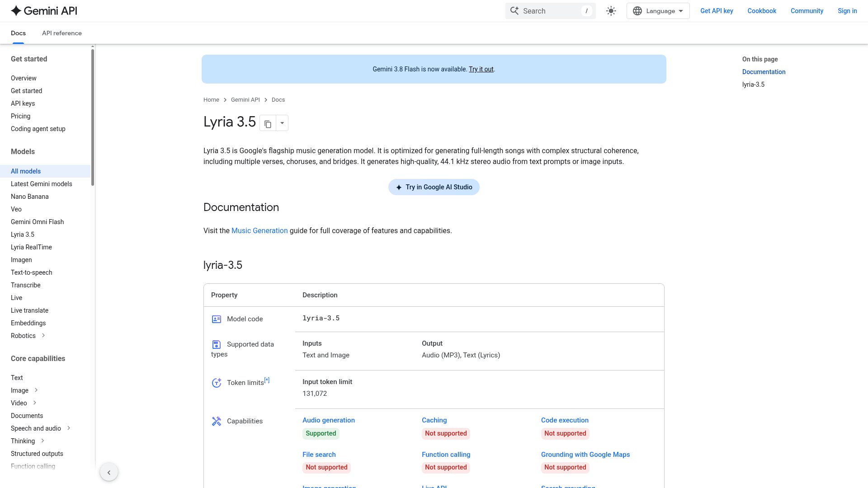868x488 pixels.
Task: Click Gemini API in the breadcrumb
Action: point(245,100)
